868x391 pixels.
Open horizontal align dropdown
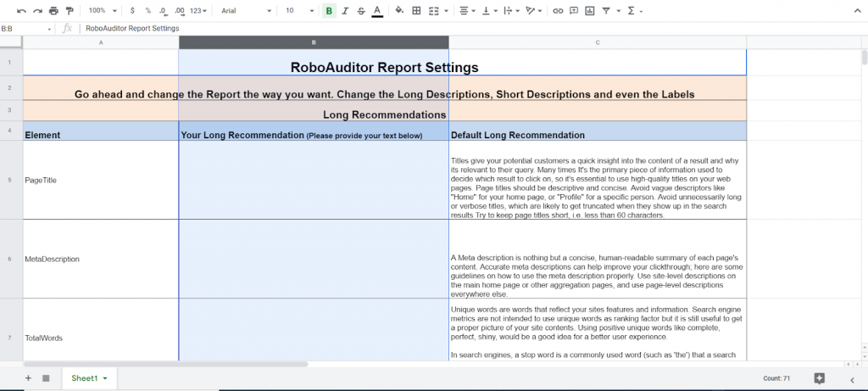point(467,10)
